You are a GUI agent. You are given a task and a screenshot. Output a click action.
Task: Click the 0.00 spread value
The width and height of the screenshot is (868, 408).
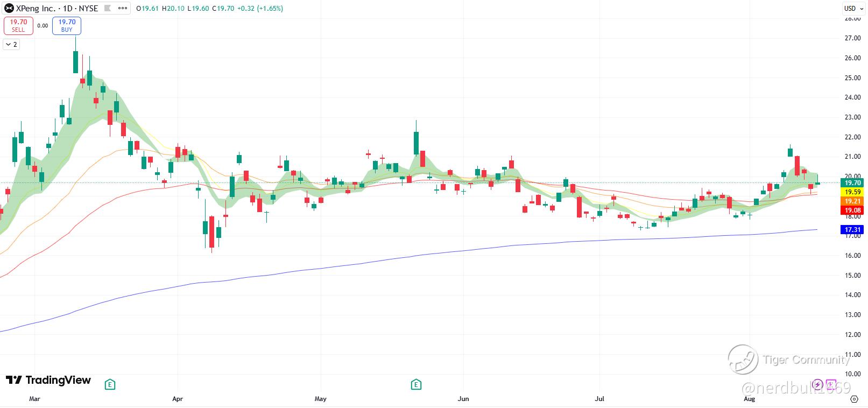point(43,25)
